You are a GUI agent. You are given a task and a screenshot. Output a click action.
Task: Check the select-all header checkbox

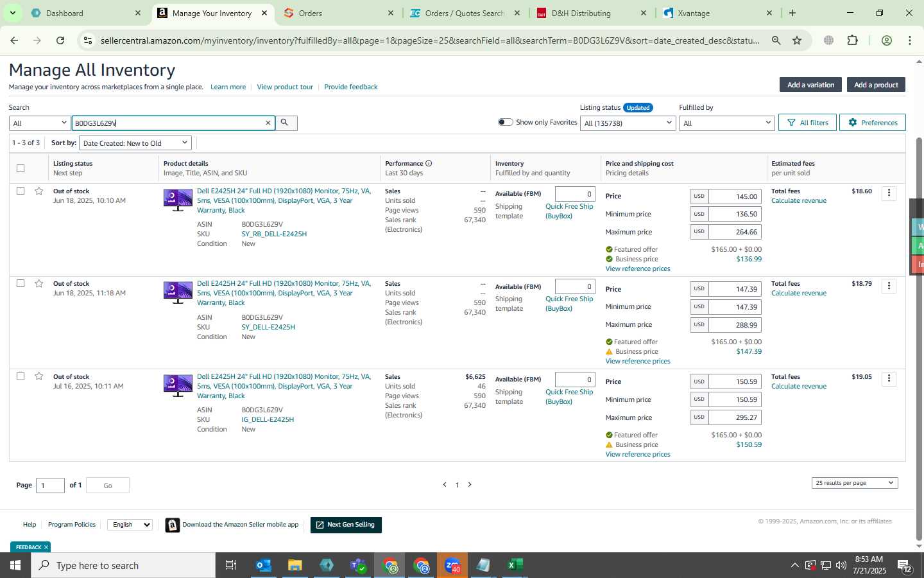click(21, 168)
